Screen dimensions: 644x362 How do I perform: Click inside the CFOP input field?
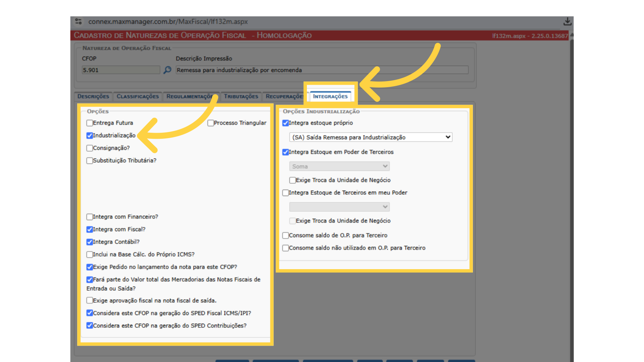click(121, 70)
